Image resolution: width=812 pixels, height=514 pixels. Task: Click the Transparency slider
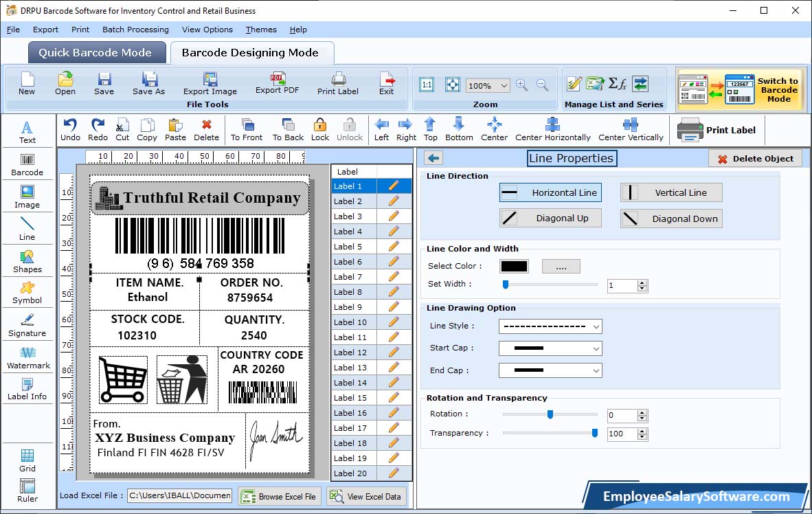(x=550, y=433)
